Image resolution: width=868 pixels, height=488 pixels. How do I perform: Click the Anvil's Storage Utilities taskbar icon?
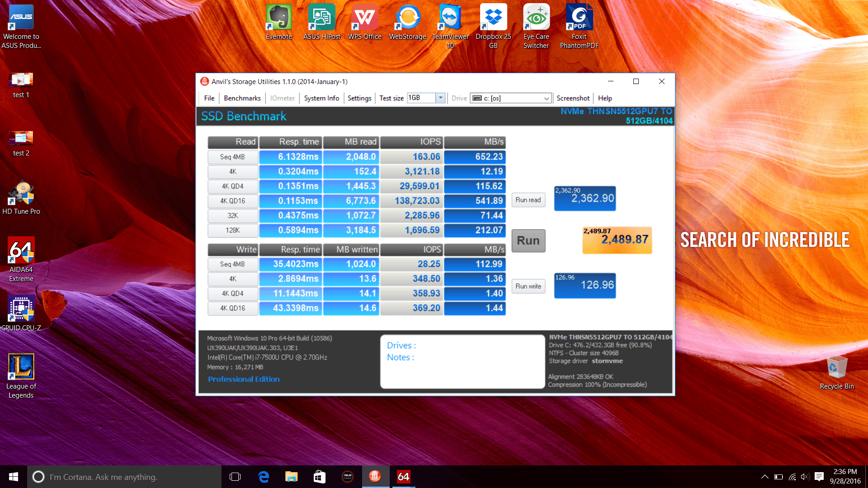[375, 477]
